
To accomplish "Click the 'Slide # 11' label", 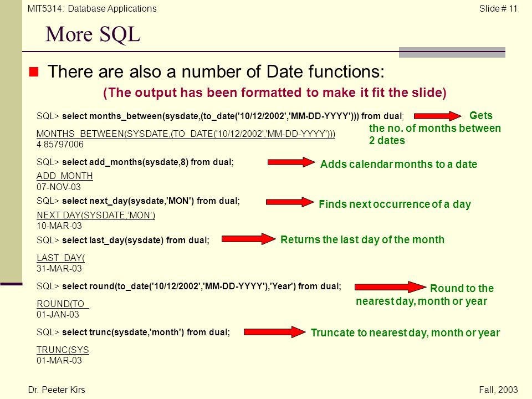I will 498,8.
